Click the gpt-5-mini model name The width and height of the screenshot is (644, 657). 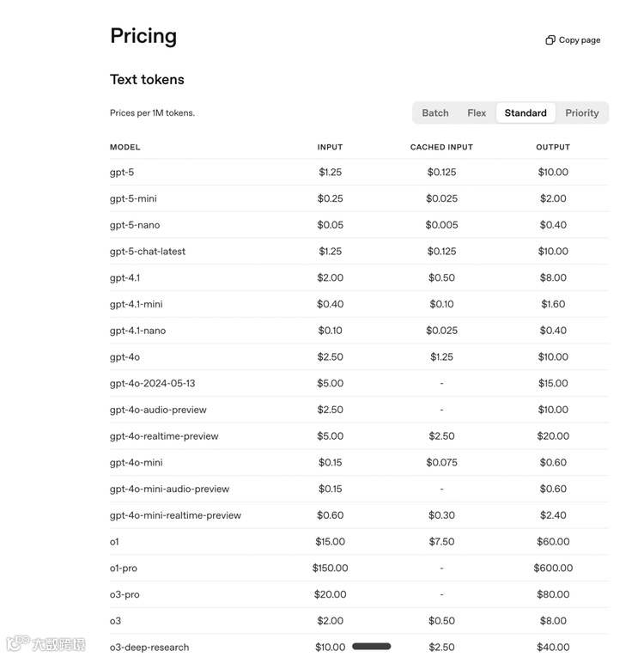(x=133, y=198)
